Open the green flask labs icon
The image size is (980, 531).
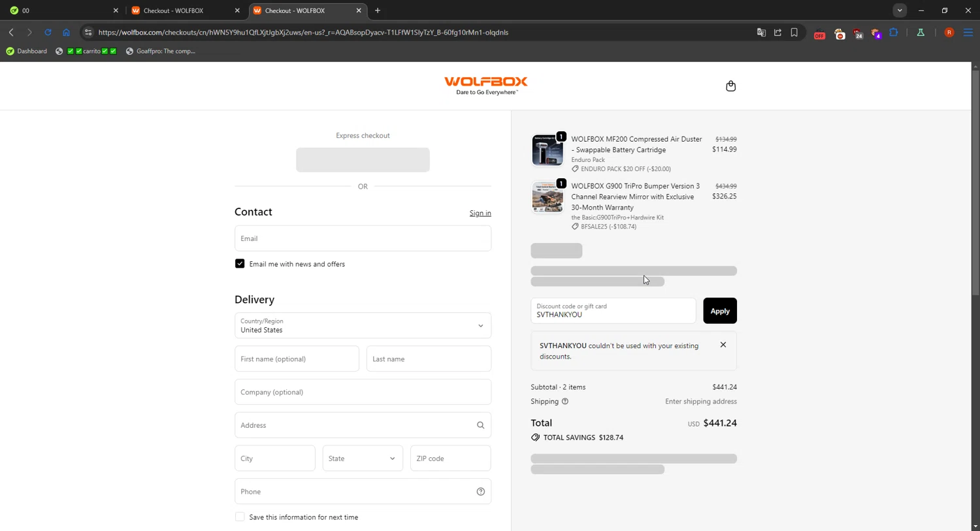(x=921, y=32)
